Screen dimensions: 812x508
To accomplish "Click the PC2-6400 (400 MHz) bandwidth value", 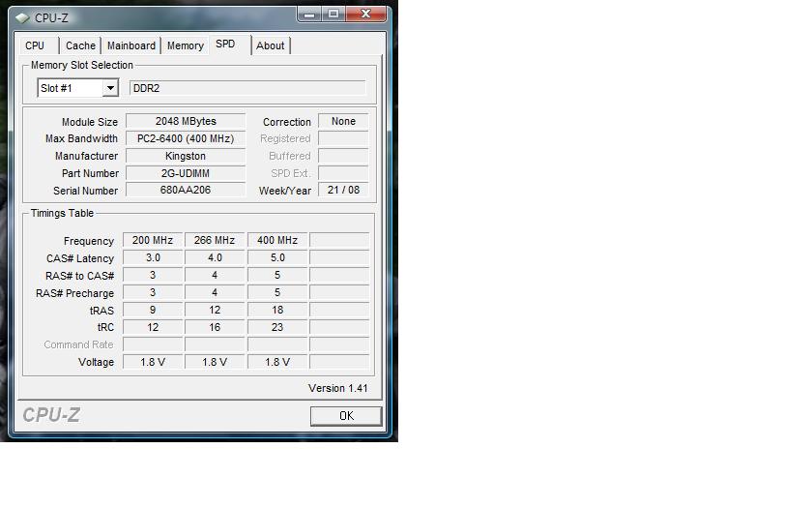I will (186, 138).
